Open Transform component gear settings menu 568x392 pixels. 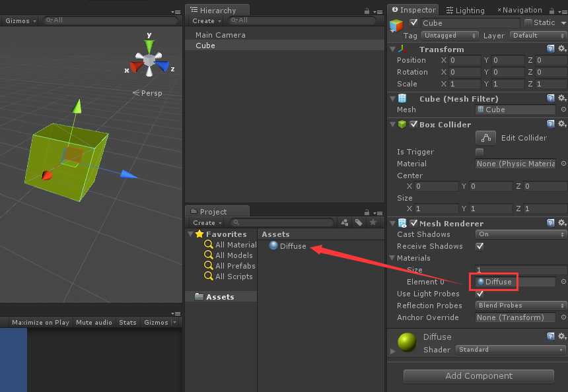point(561,48)
